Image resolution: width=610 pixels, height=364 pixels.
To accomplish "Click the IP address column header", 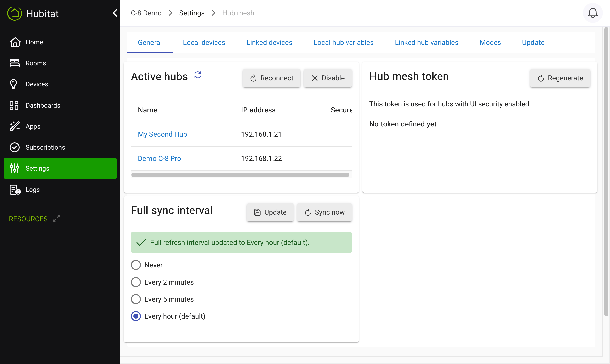I will click(258, 110).
